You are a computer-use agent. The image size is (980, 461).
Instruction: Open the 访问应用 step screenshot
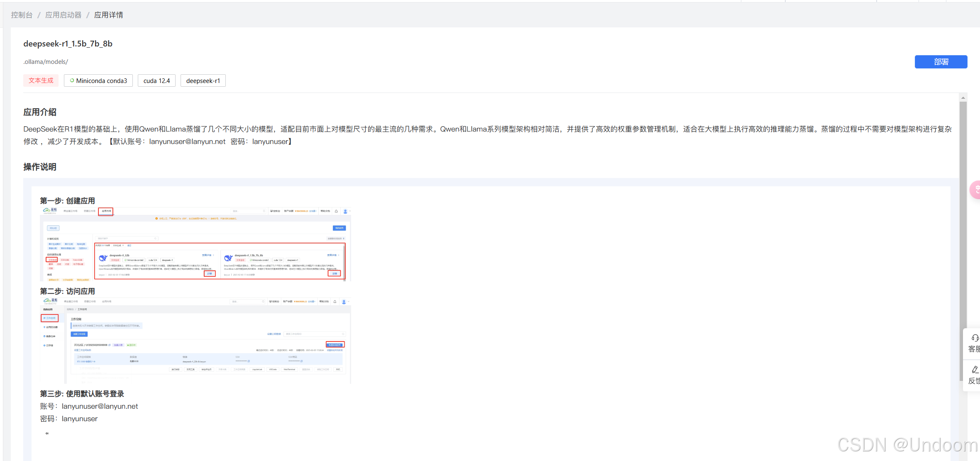(195, 340)
